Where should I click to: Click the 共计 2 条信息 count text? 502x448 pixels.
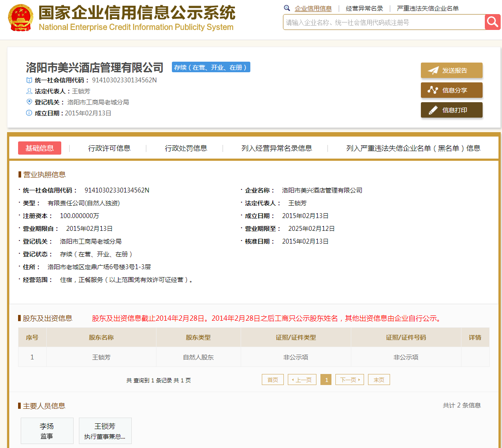coord(461,405)
